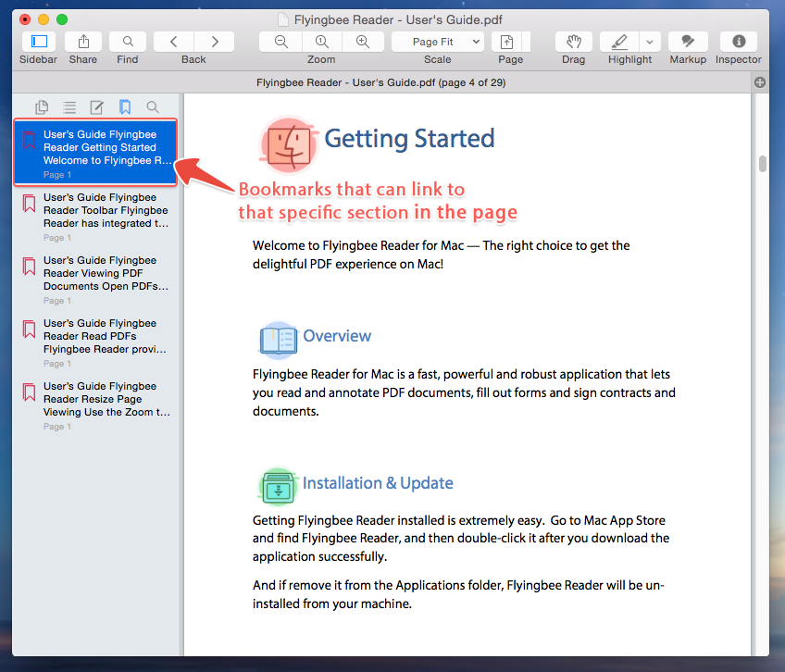The image size is (785, 672).
Task: Select the Highlight pen tool
Action: [619, 42]
